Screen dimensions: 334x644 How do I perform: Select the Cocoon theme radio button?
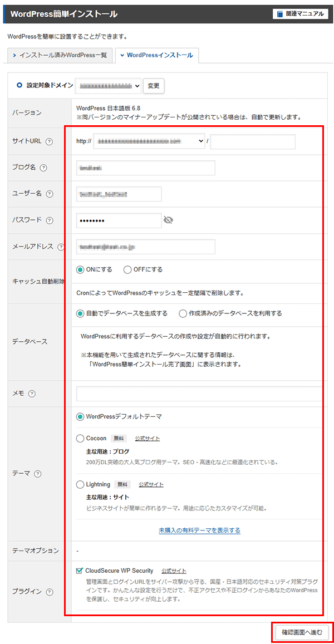click(79, 438)
